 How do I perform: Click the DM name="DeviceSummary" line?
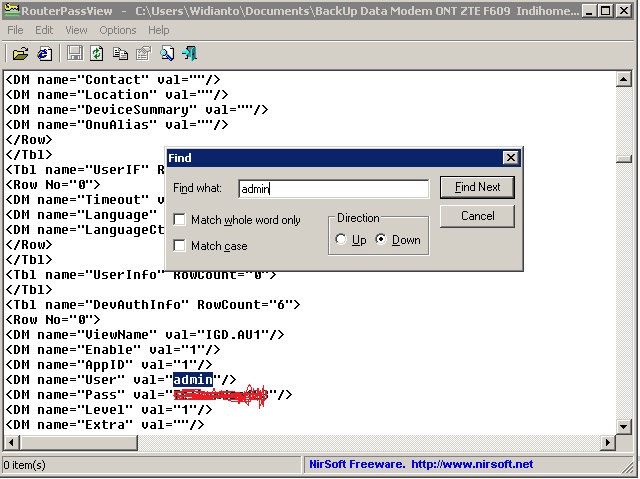(x=137, y=109)
